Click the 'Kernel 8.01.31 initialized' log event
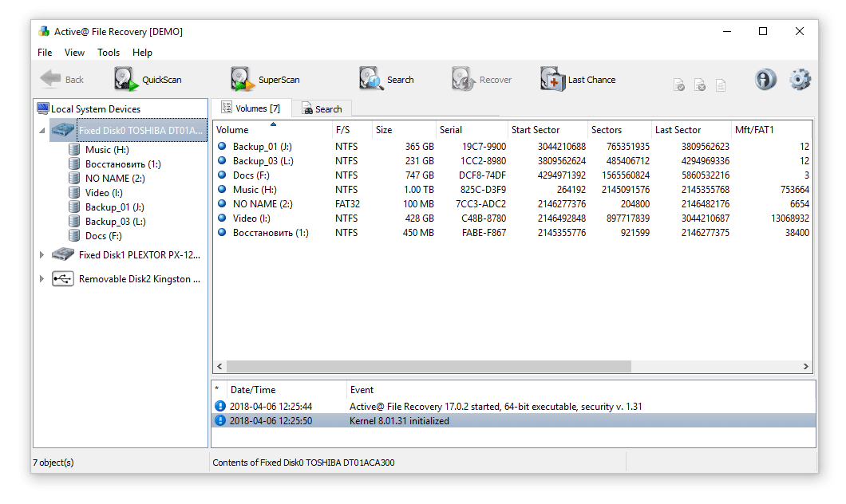Image resolution: width=846 pixels, height=504 pixels. coord(399,420)
